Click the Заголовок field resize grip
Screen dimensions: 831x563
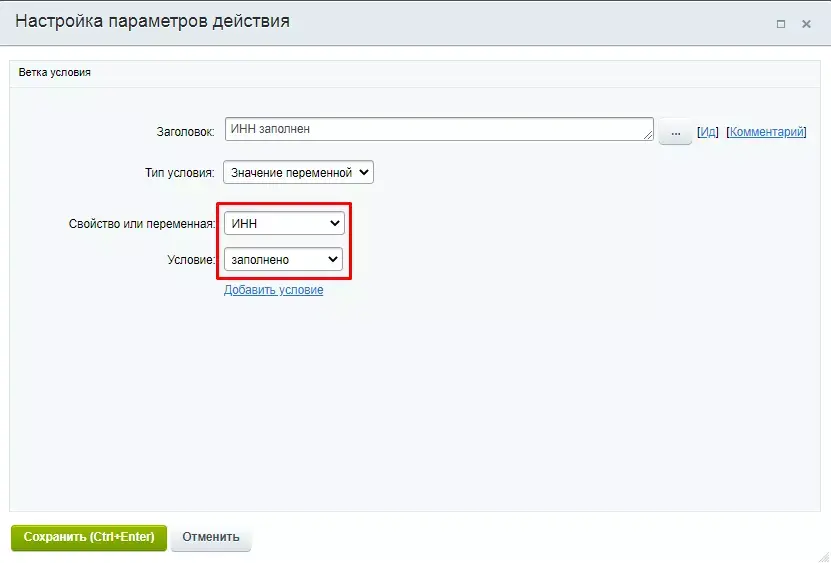pyautogui.click(x=648, y=136)
